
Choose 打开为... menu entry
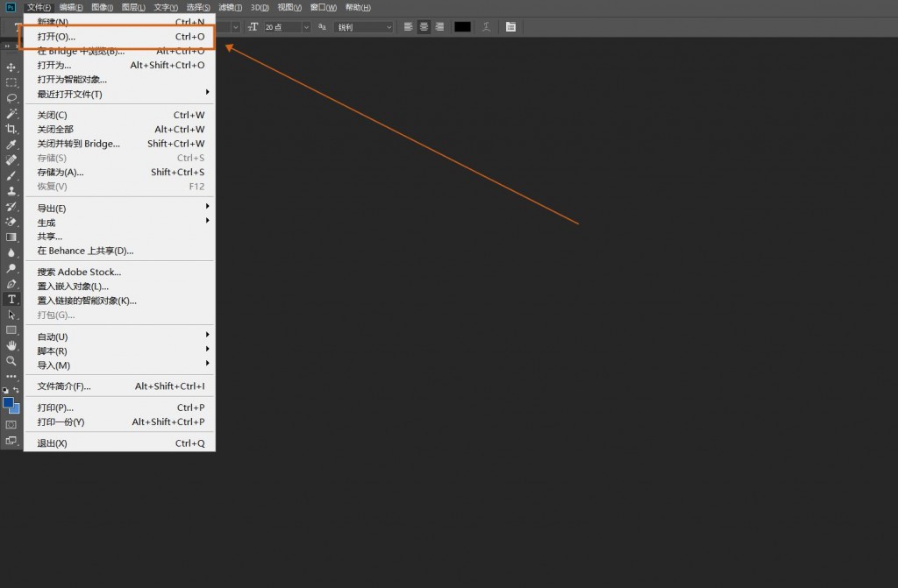pyautogui.click(x=119, y=65)
